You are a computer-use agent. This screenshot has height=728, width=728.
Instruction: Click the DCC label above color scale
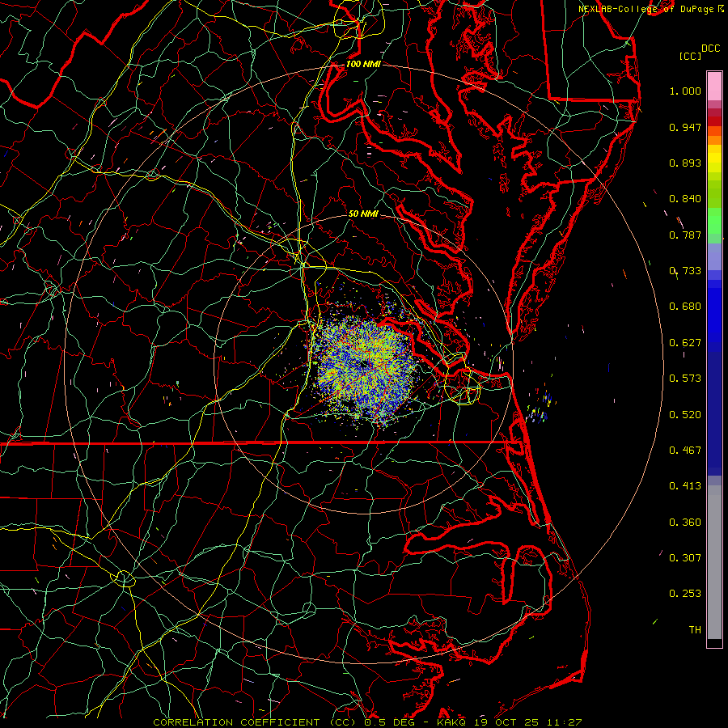710,49
